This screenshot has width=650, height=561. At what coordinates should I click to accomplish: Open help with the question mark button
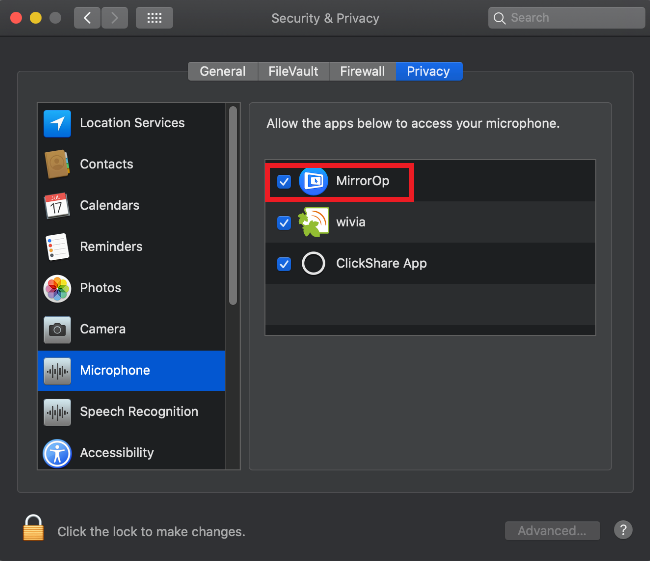pos(622,530)
